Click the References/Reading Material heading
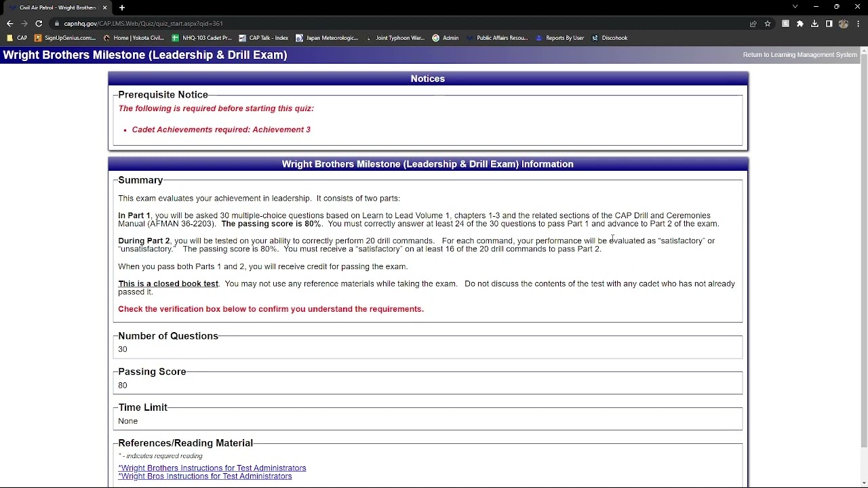The image size is (868, 488). tap(185, 443)
